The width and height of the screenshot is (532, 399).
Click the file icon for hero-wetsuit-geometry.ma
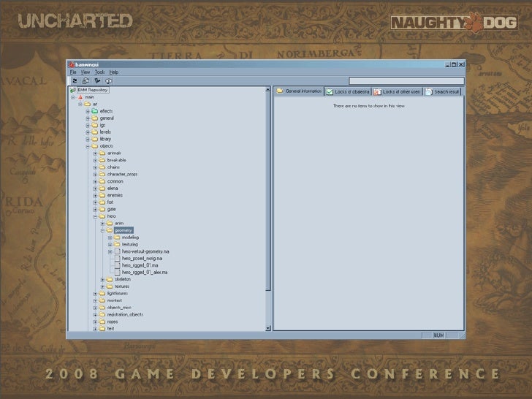pos(118,251)
